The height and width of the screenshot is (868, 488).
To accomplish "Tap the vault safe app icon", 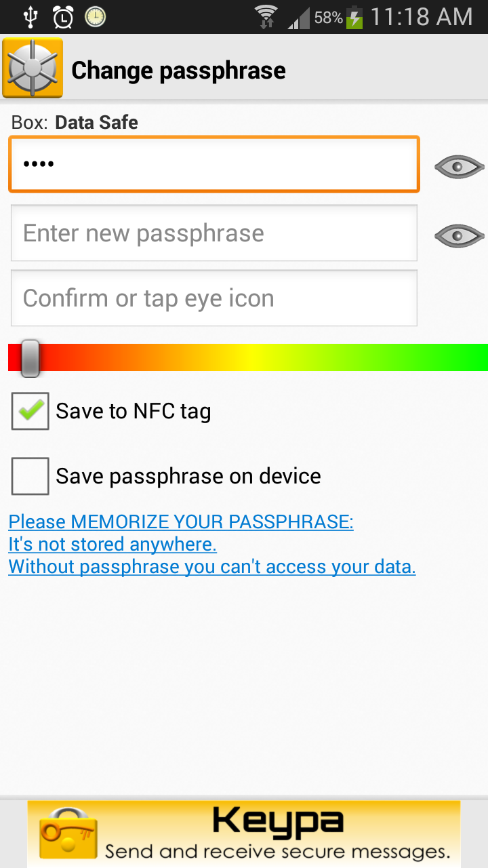I will (x=32, y=68).
